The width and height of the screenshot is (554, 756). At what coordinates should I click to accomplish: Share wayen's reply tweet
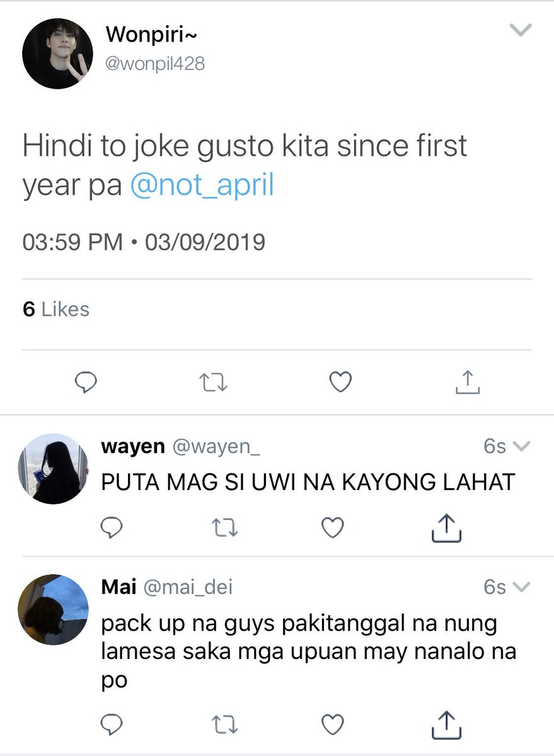446,528
